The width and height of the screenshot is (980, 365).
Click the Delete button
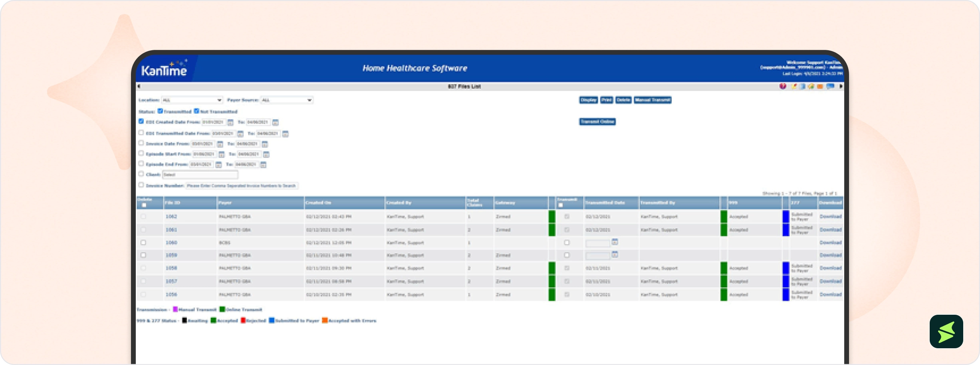[623, 100]
